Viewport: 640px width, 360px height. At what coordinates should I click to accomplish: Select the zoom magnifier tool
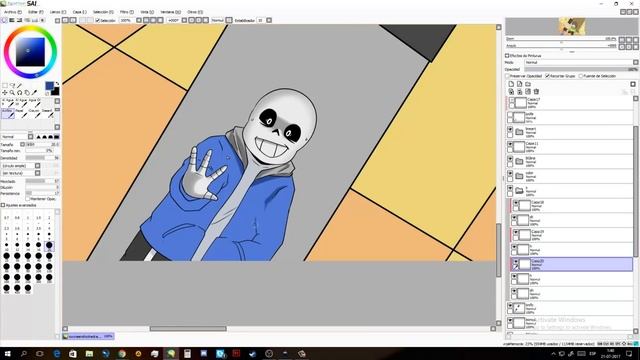point(12,93)
